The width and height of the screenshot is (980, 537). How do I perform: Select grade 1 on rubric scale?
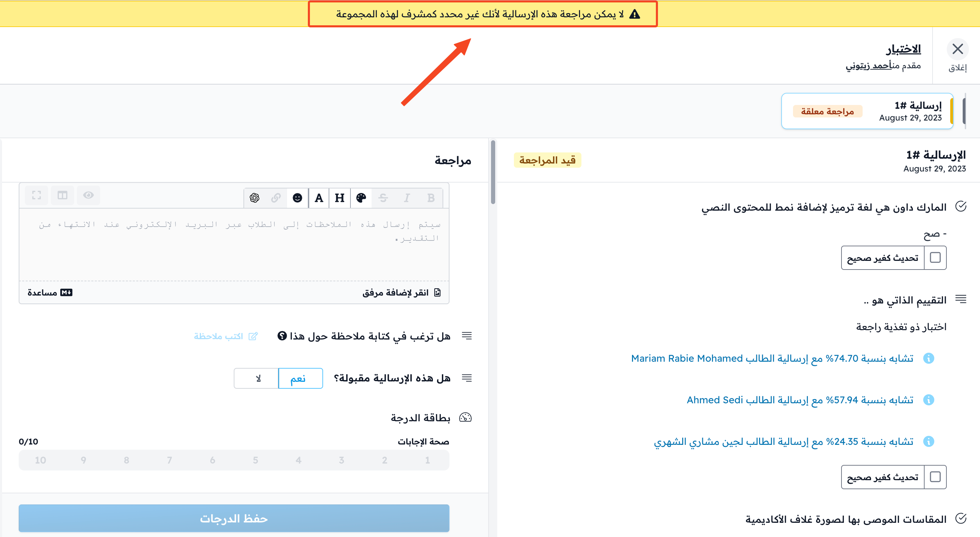click(428, 460)
